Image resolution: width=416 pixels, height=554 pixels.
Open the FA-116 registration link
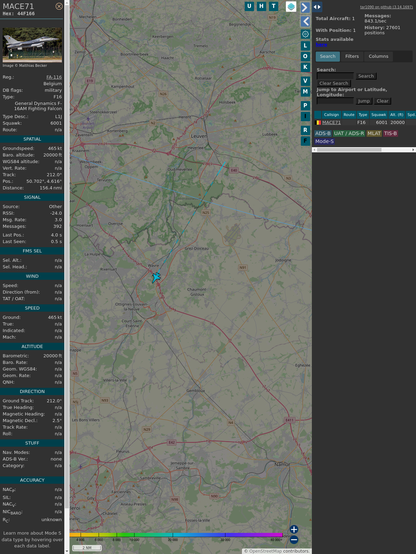click(54, 77)
